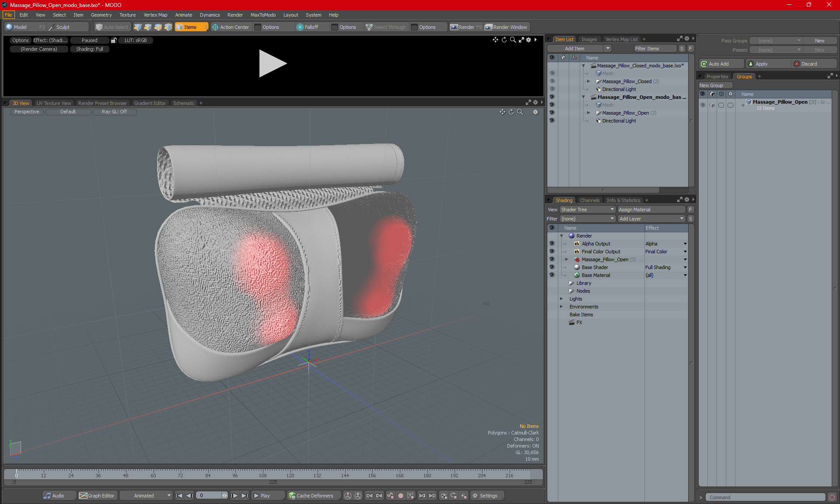The height and width of the screenshot is (504, 840).
Task: Click the lock icon in render preview
Action: 114,40
